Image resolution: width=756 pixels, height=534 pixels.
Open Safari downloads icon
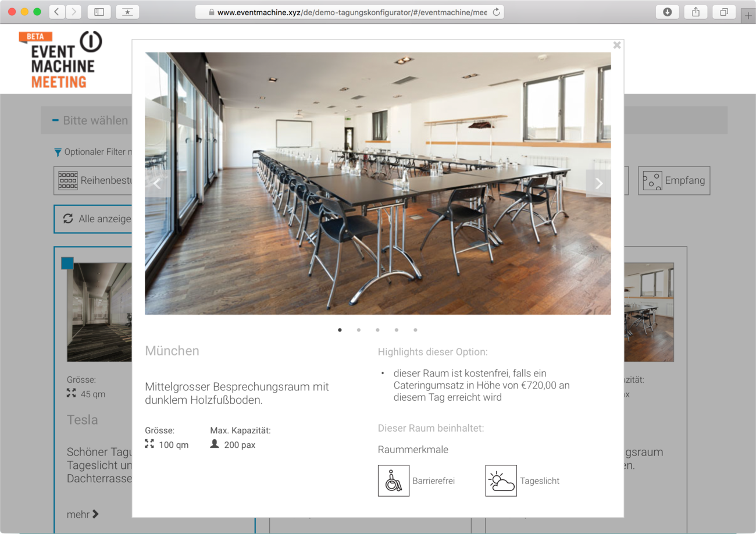pyautogui.click(x=667, y=12)
